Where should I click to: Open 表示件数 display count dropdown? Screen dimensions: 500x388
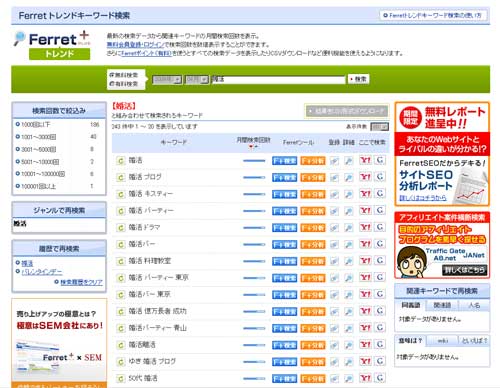coord(380,127)
